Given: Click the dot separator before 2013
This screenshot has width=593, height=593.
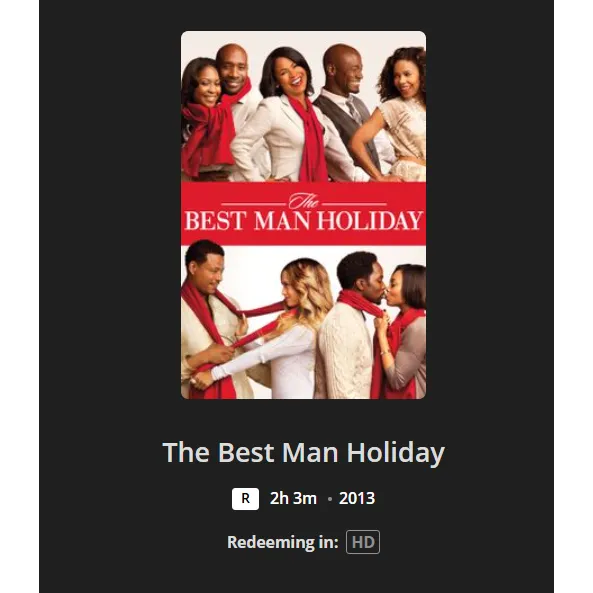Looking at the screenshot, I should (x=330, y=499).
